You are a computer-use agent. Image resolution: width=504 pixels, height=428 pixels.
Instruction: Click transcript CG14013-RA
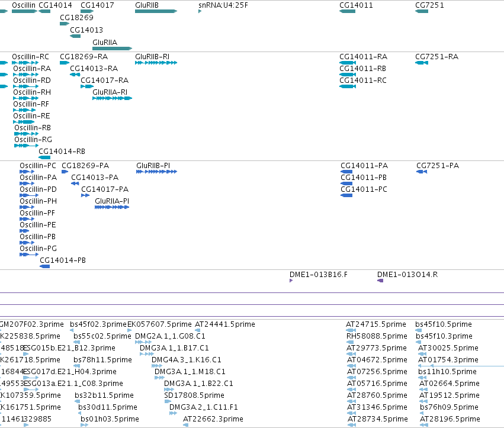click(x=94, y=69)
